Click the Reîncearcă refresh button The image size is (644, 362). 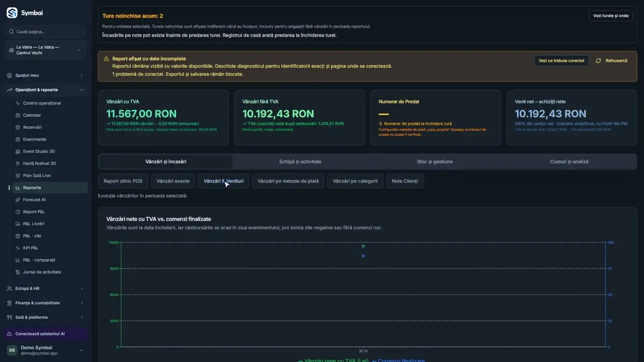[x=612, y=60]
